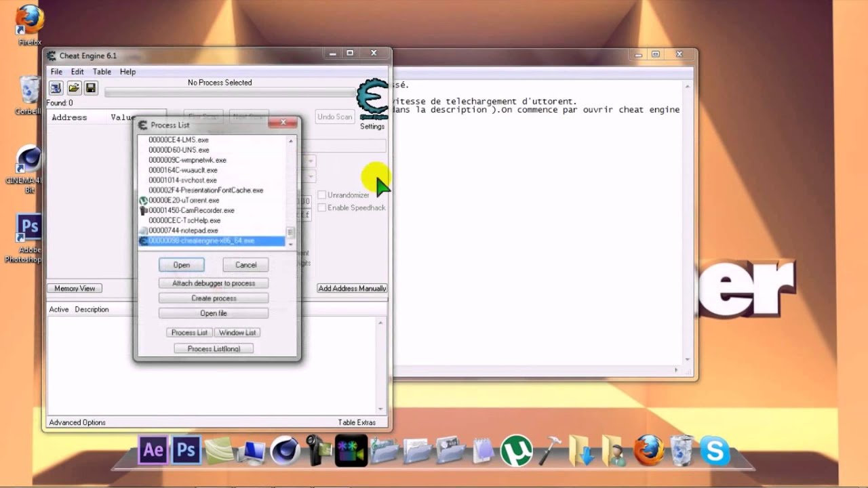Open After Effects from the dock

153,451
